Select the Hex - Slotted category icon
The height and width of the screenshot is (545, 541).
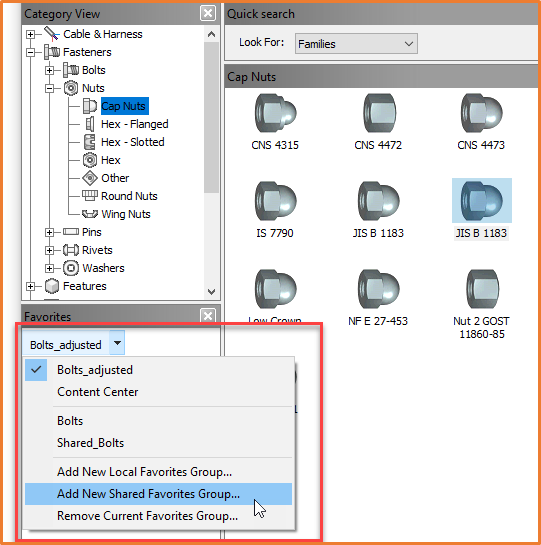tap(90, 142)
